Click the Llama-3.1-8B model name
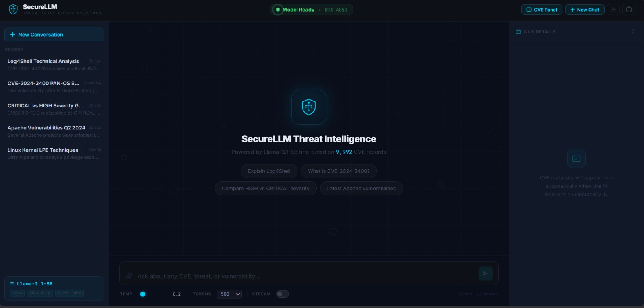 click(x=35, y=284)
